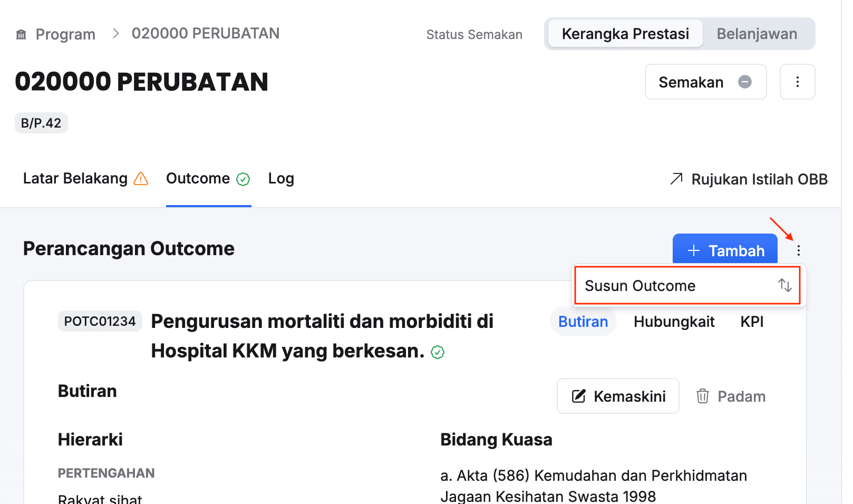Click the warning icon beside Latar Belakang
Image resolution: width=853 pixels, height=504 pixels.
tap(141, 179)
